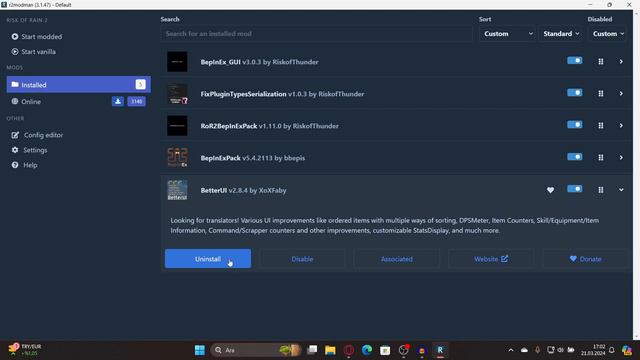Click the Online globe icon
The width and height of the screenshot is (640, 360).
(15, 101)
